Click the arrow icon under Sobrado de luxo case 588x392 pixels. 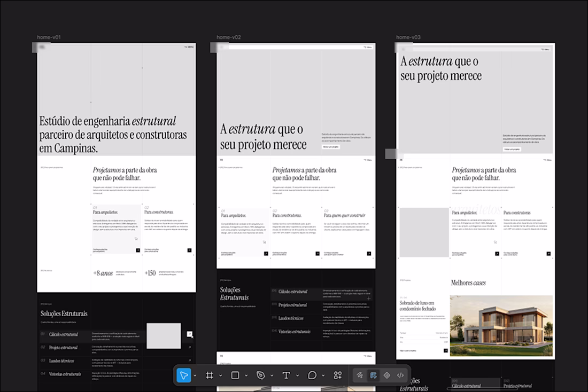click(445, 351)
